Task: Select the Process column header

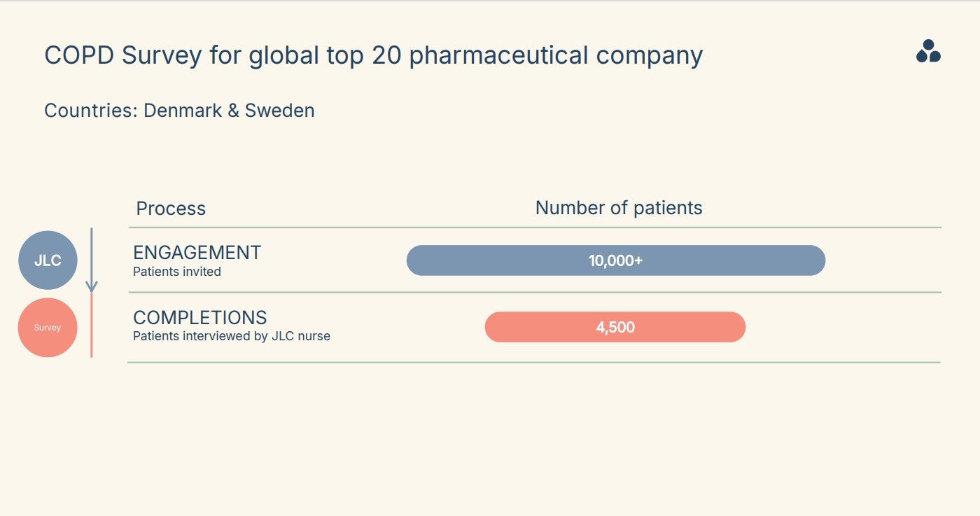Action: pos(171,209)
